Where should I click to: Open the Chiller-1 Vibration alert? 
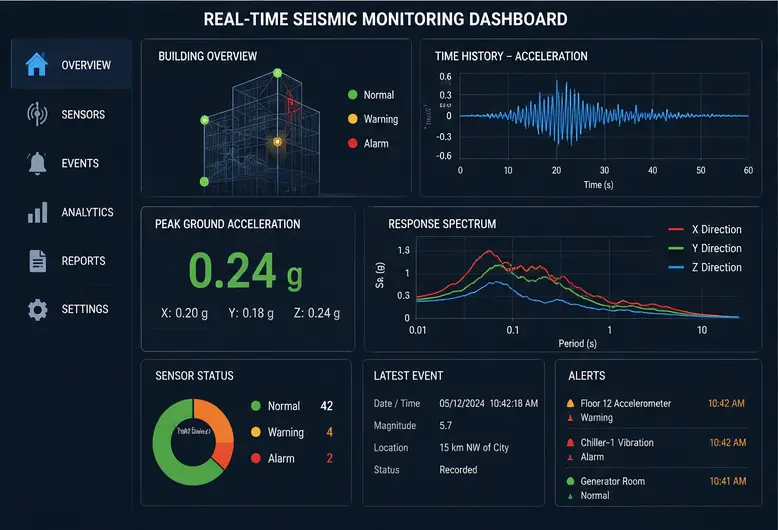coord(656,449)
